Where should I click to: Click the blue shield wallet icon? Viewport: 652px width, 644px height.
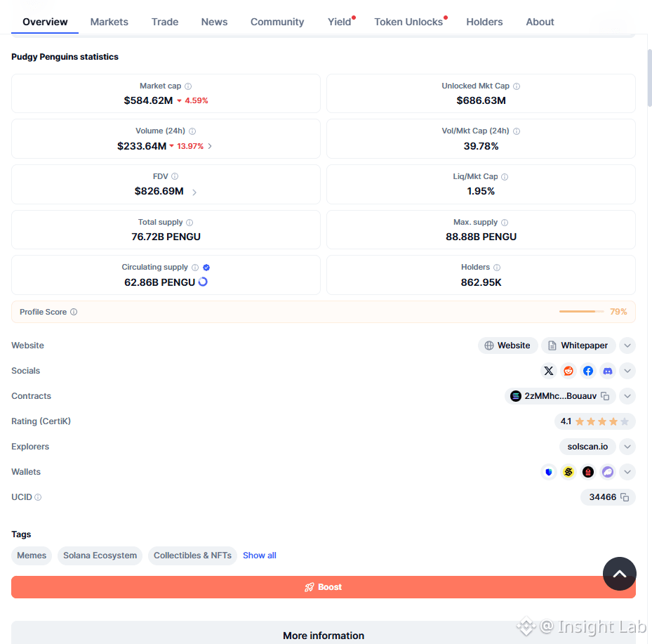(x=549, y=472)
